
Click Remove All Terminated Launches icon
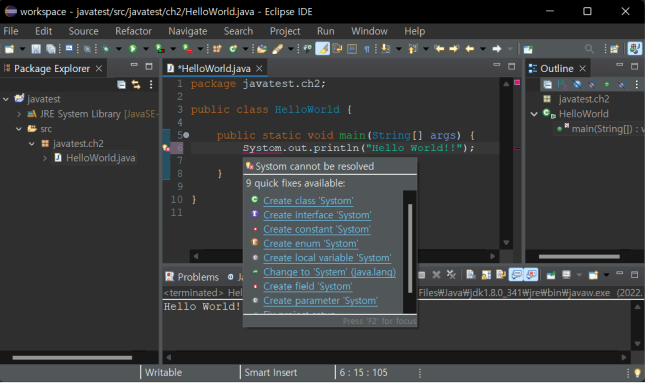pos(451,274)
